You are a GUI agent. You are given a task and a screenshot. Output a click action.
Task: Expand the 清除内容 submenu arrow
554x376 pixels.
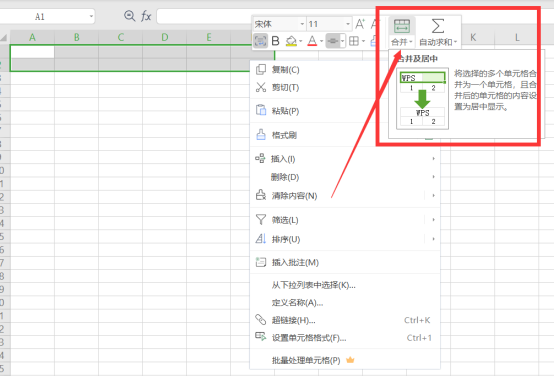433,195
